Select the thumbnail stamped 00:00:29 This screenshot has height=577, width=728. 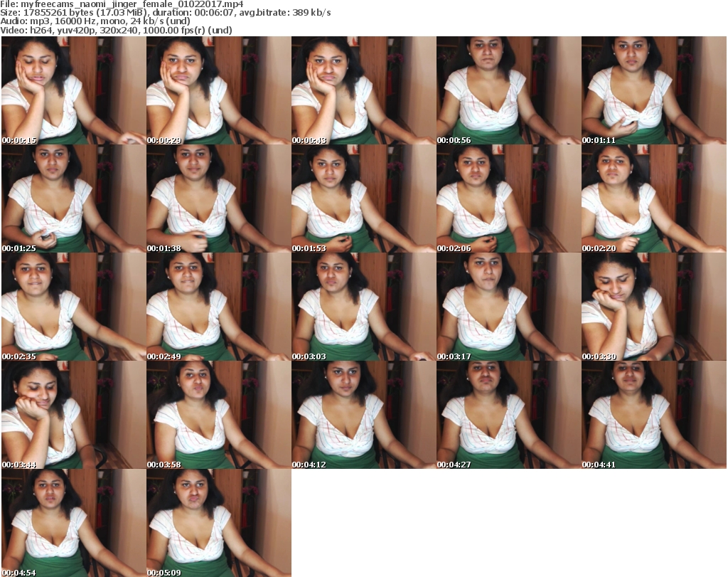click(x=219, y=90)
